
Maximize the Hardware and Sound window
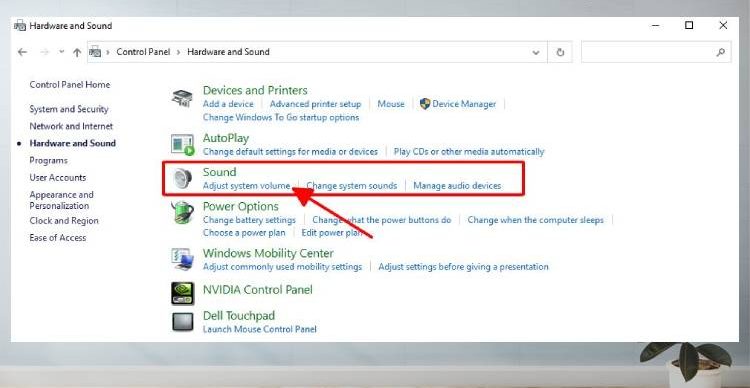click(689, 25)
